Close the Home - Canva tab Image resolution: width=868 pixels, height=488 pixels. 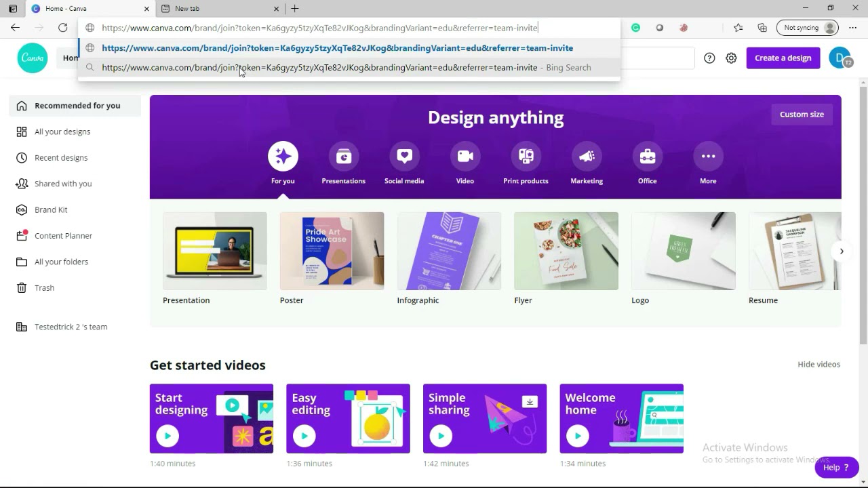pyautogui.click(x=146, y=9)
